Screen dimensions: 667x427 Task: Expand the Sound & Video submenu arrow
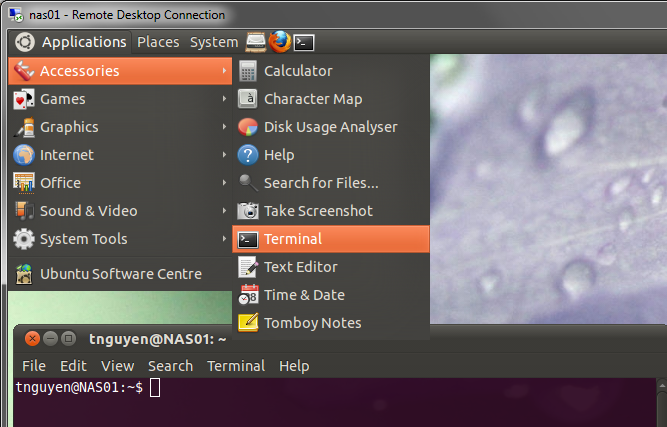point(224,211)
